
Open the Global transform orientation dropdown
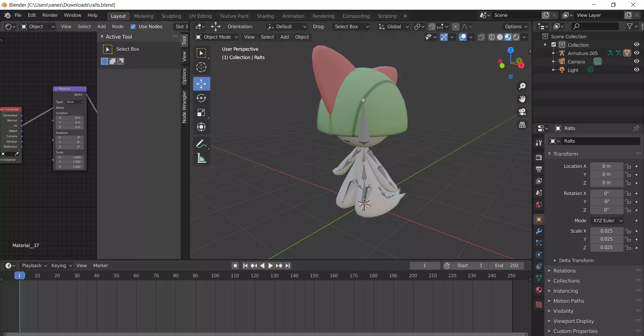[x=393, y=27]
